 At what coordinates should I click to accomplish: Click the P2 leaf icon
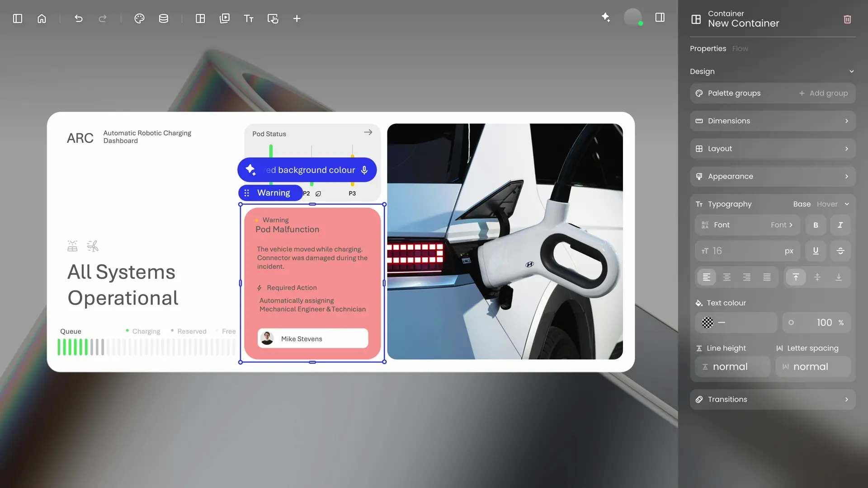(x=318, y=193)
